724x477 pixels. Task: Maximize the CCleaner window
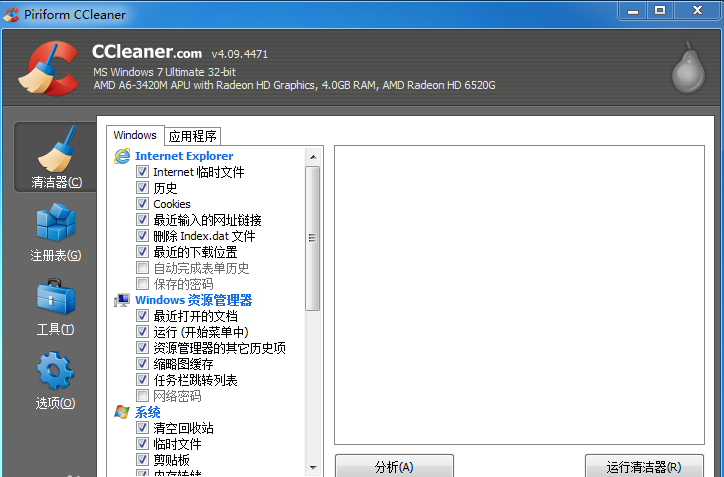coord(660,11)
